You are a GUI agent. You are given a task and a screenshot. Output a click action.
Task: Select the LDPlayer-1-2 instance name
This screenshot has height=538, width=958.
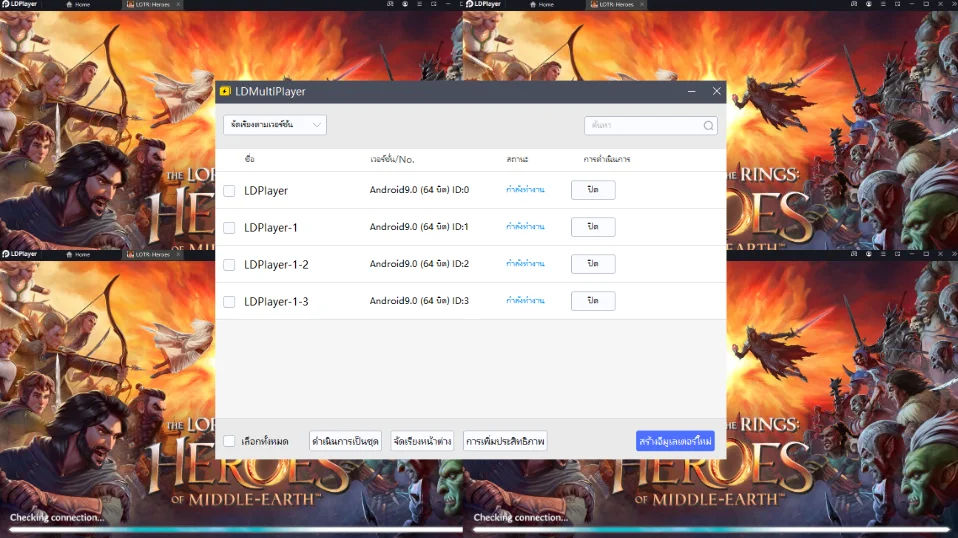pyautogui.click(x=276, y=264)
